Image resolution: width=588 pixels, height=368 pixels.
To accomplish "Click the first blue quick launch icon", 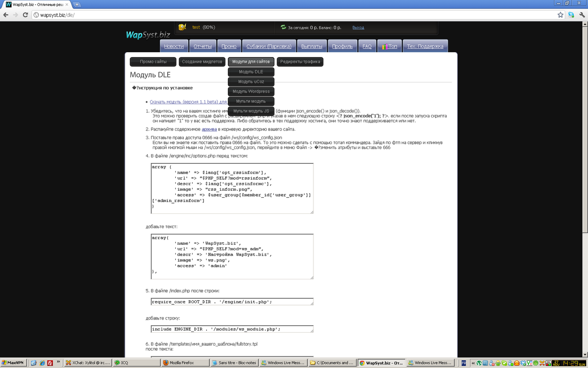I will [34, 363].
